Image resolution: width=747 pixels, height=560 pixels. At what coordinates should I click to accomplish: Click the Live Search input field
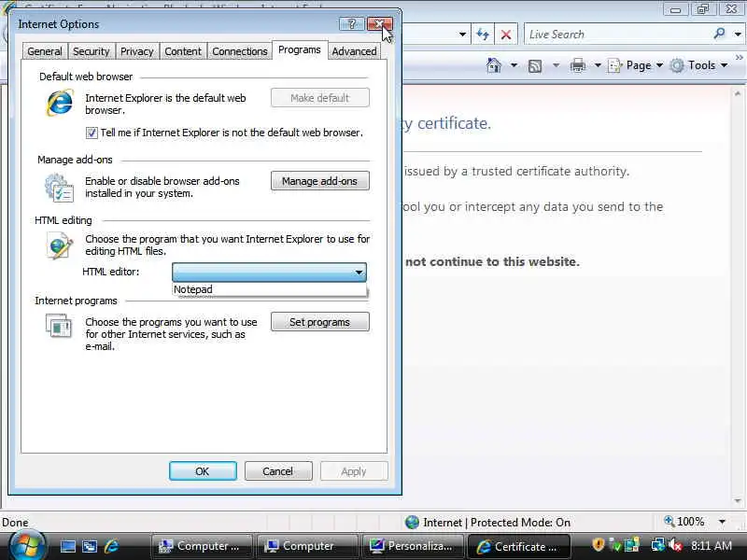tap(617, 35)
